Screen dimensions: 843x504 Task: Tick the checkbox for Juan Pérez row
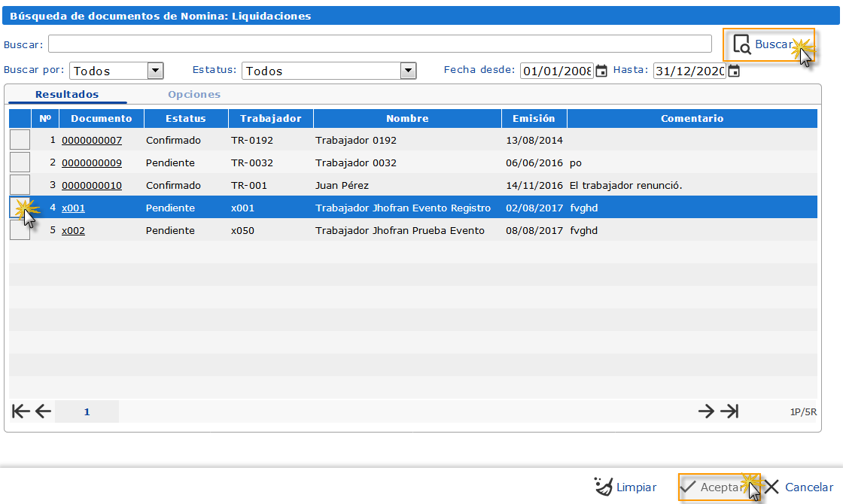click(20, 185)
